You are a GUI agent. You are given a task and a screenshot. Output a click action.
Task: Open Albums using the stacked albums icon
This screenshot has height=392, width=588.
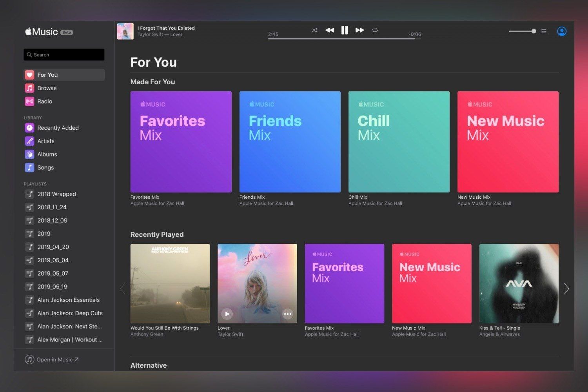30,154
